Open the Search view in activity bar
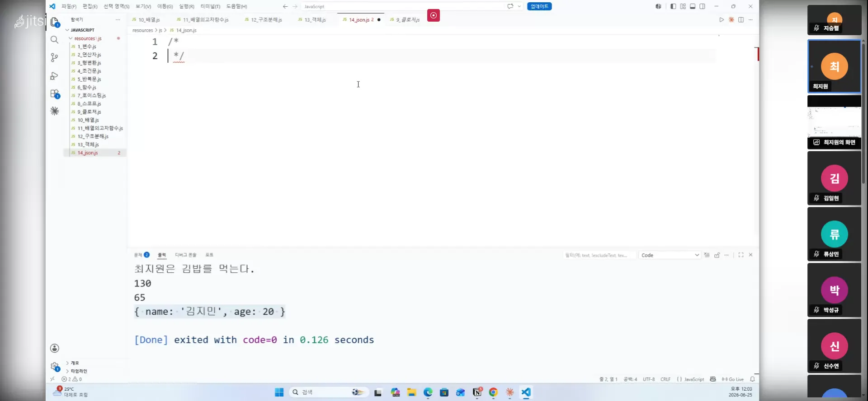868x401 pixels. [55, 40]
